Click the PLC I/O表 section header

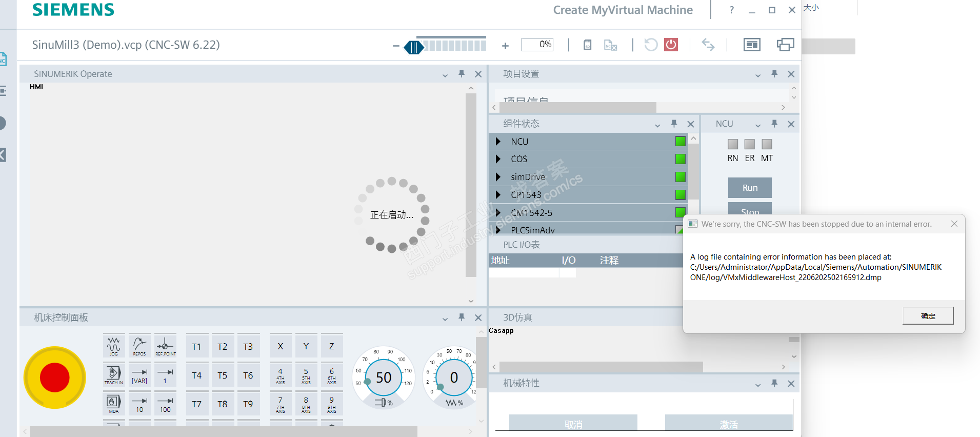(522, 245)
